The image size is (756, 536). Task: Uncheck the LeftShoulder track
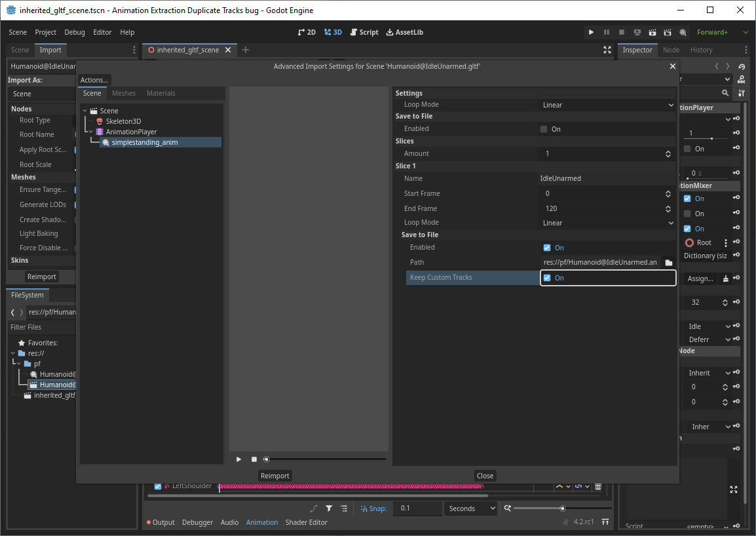click(x=157, y=486)
